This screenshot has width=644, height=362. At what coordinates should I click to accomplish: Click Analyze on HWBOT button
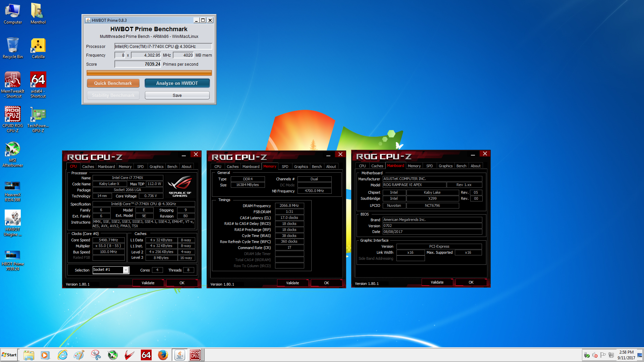coord(177,83)
